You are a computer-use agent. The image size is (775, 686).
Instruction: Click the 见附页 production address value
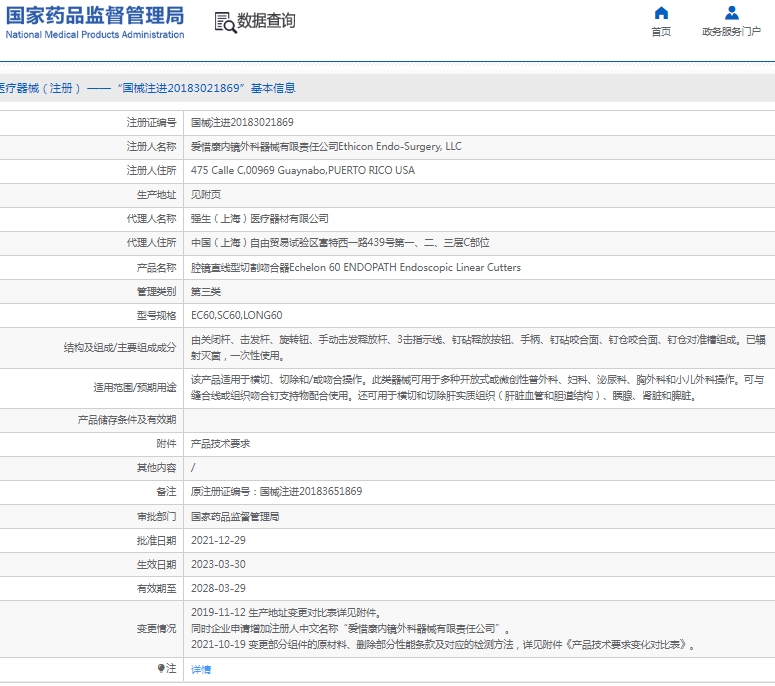pos(206,195)
